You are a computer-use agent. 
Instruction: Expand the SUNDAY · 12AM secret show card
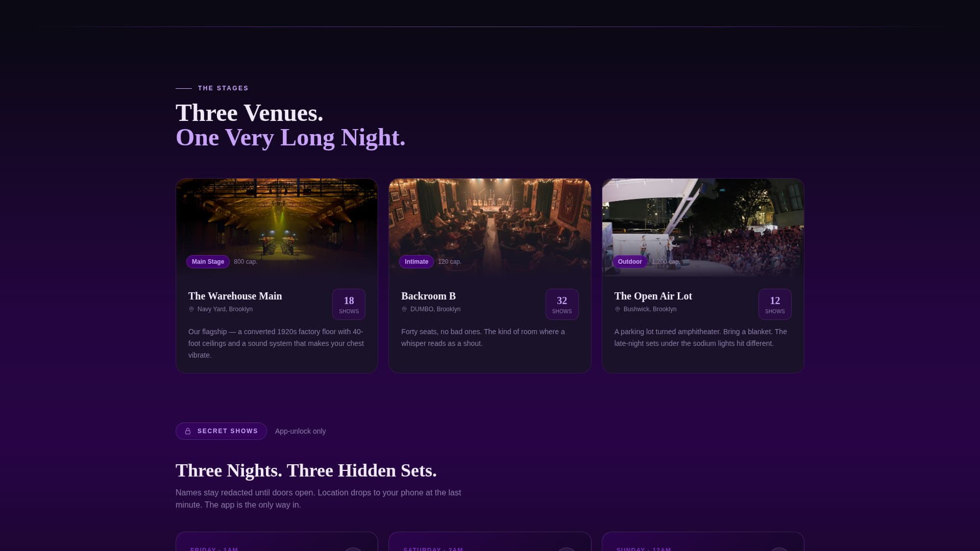(x=703, y=546)
